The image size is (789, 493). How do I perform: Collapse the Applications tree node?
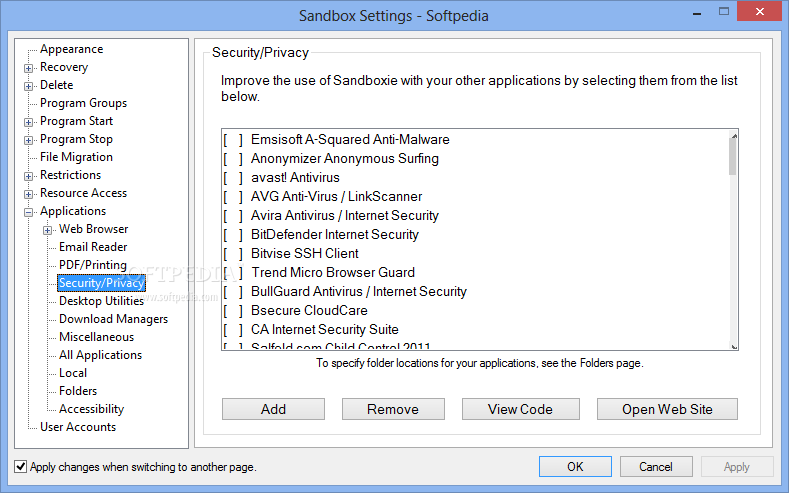click(29, 212)
